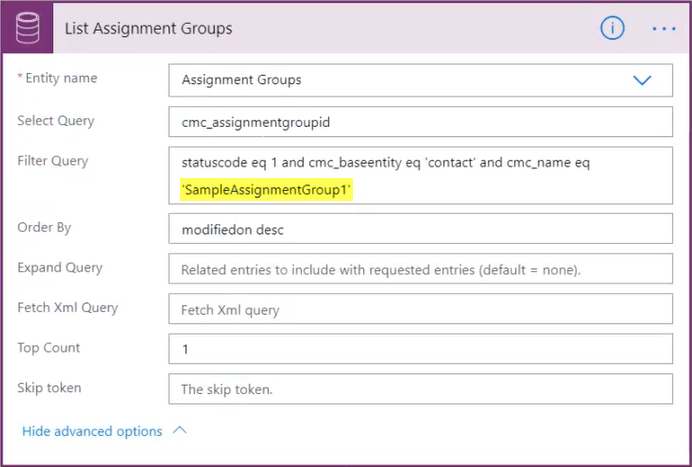The image size is (692, 467).
Task: Click the Entity name required label
Action: 61,78
